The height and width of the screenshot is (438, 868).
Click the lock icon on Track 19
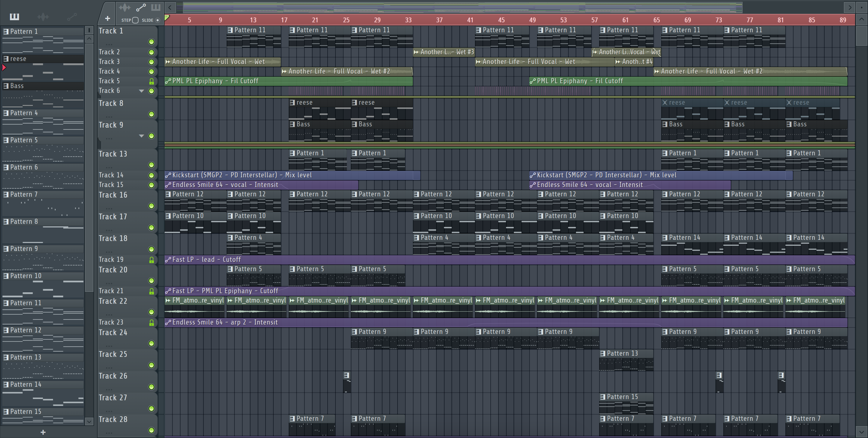152,260
